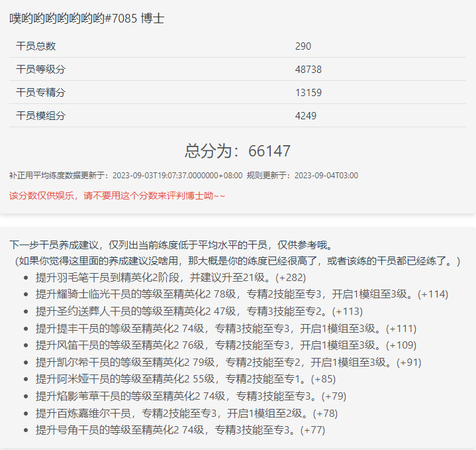Viewport: 476px width, 450px height.
Task: Click the total score '总分为：66147'
Action: [x=238, y=150]
